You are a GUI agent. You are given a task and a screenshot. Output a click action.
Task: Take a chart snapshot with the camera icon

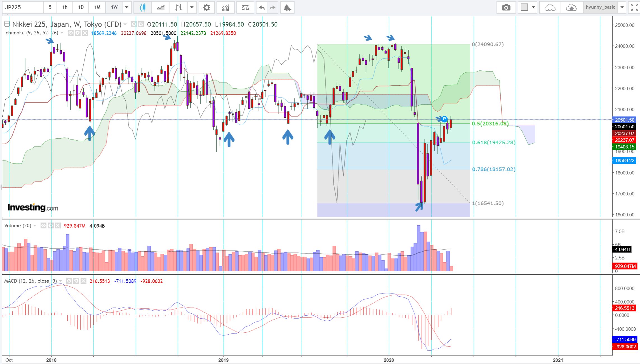pyautogui.click(x=506, y=8)
